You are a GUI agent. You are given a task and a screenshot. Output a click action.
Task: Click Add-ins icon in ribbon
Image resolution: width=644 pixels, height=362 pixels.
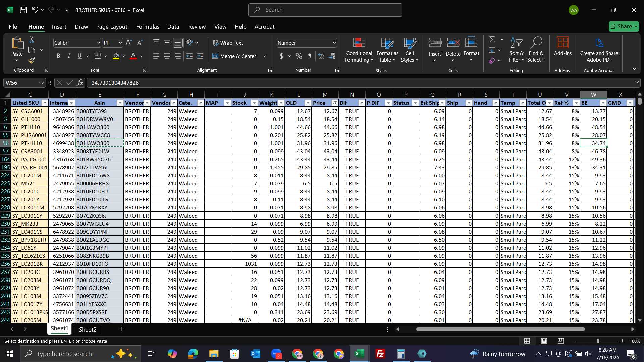pos(562,47)
